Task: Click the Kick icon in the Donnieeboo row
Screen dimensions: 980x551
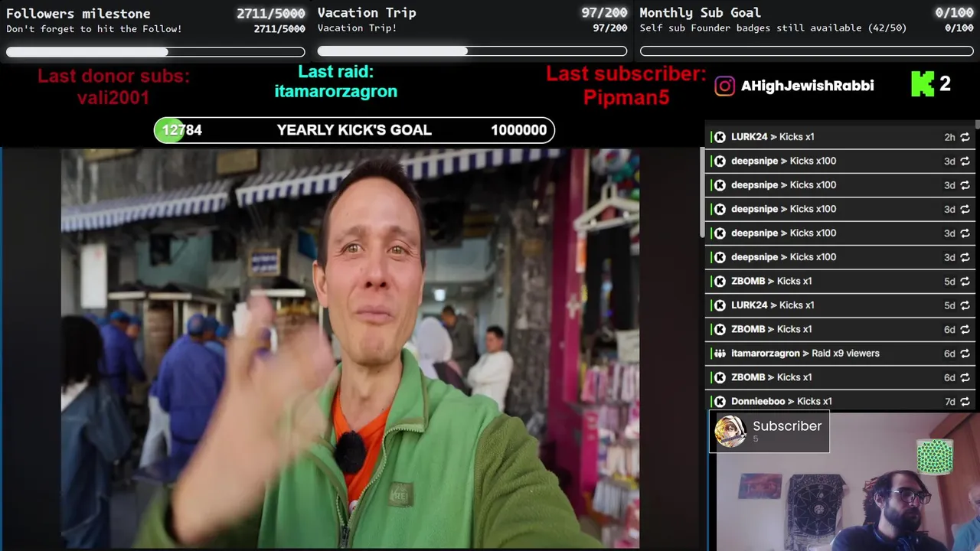Action: click(x=720, y=402)
